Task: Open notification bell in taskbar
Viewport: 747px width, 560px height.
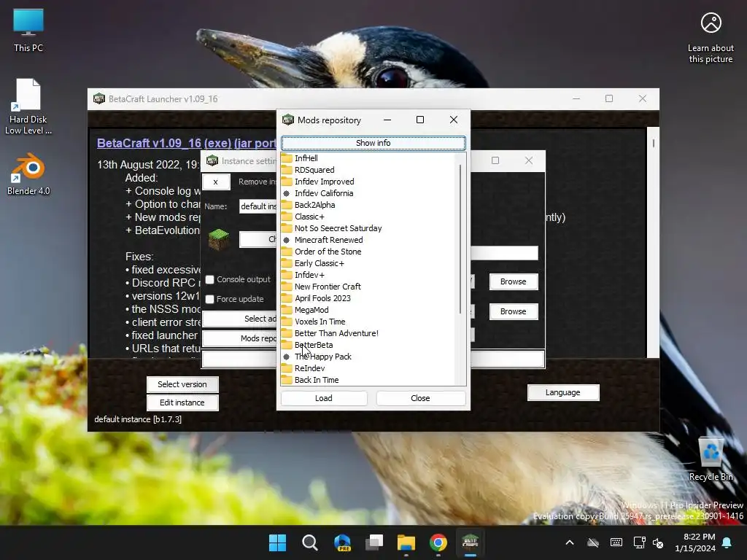Action: [x=727, y=542]
